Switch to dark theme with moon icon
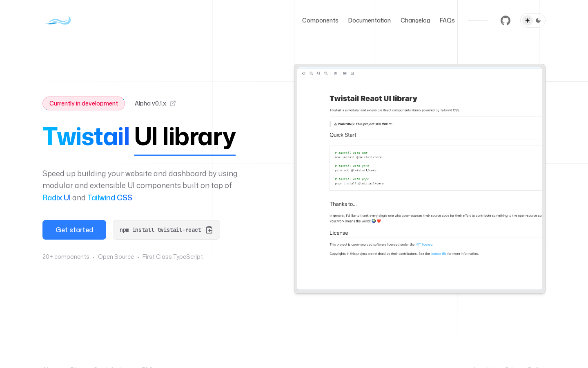588x368 pixels. (538, 20)
